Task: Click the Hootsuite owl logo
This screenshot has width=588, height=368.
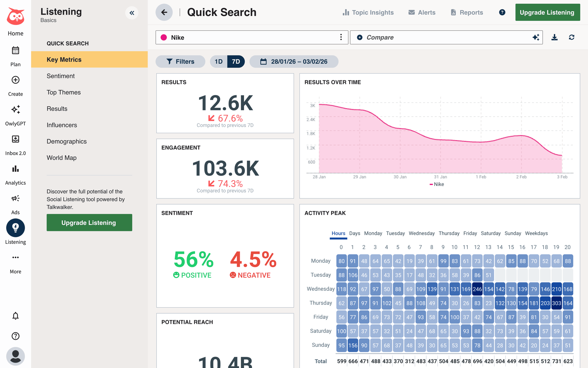Action: click(x=15, y=17)
